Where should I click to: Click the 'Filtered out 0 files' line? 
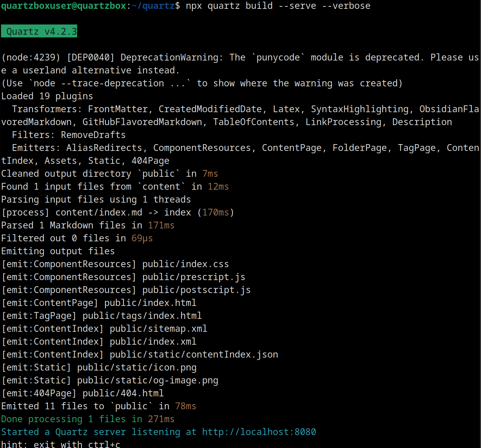click(77, 238)
